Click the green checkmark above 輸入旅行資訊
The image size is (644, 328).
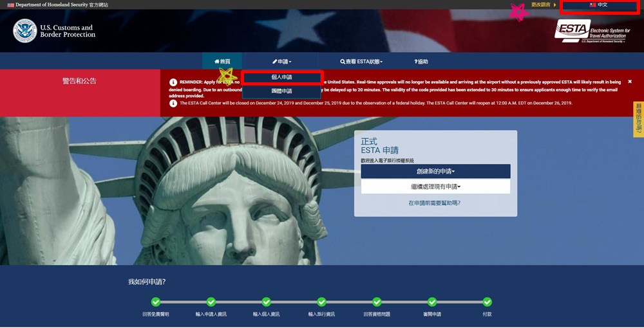point(321,302)
